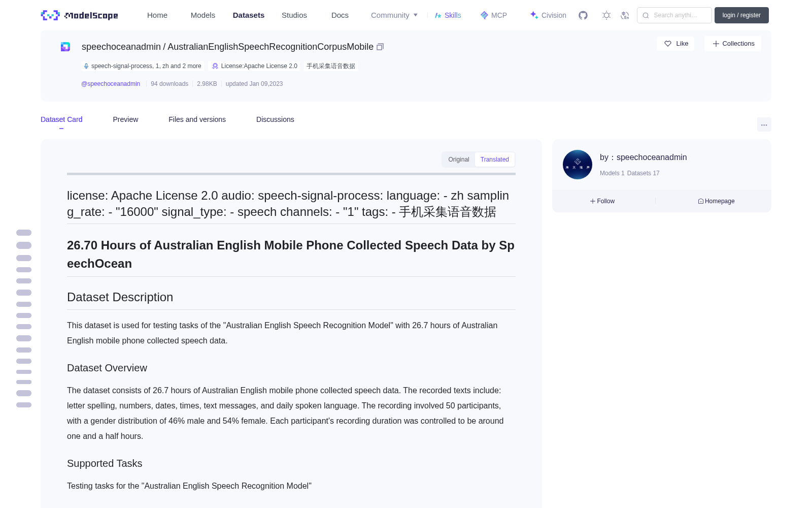Click speechoceanadmin in dataset title path

121,47
